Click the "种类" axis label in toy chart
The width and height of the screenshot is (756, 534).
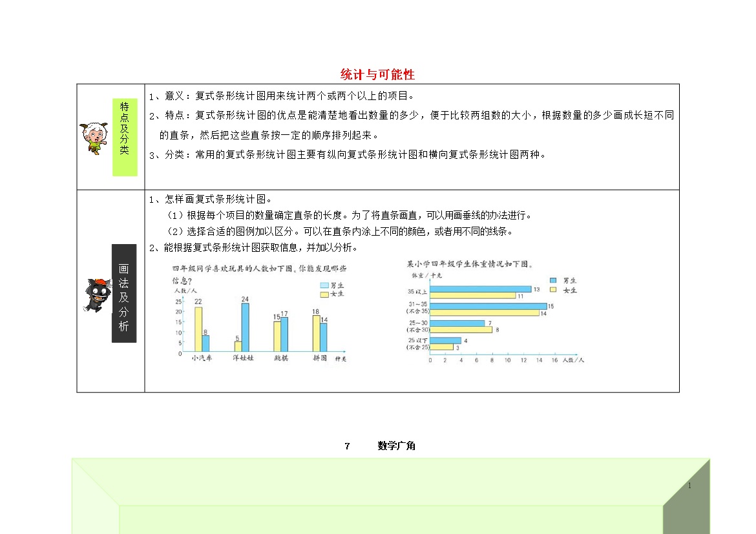pos(341,358)
